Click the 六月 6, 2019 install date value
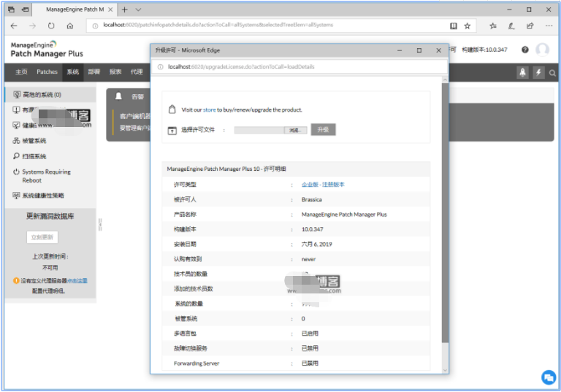The width and height of the screenshot is (561, 392). tap(316, 245)
